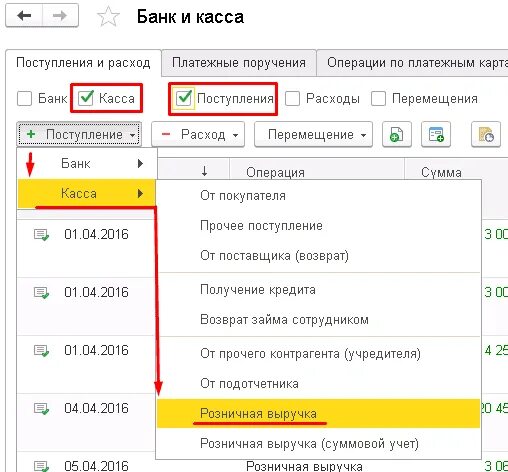Choose Возврат займа сотрудником item
This screenshot has height=472, width=508.
point(318,320)
